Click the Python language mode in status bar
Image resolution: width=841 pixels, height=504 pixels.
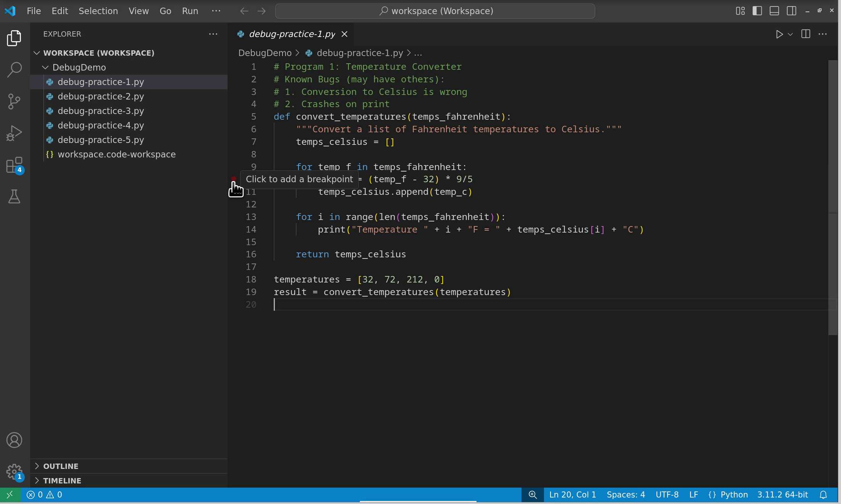(x=734, y=495)
